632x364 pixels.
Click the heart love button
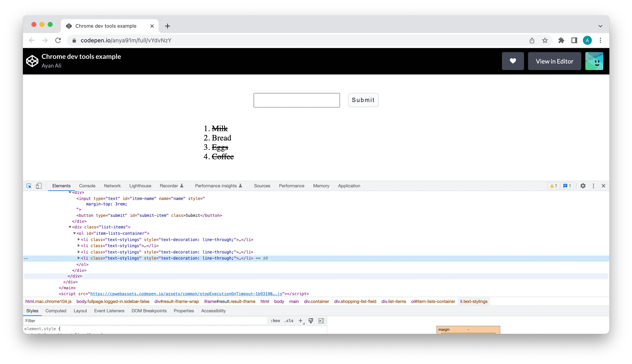coord(513,61)
